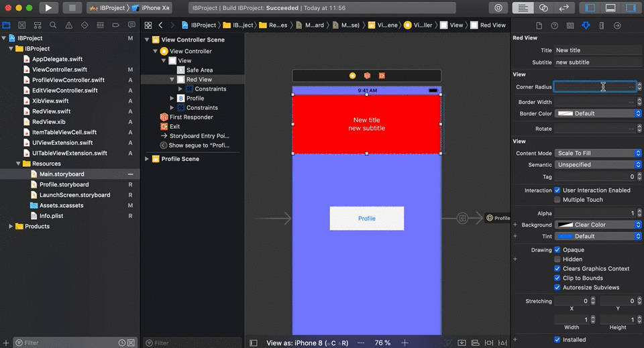This screenshot has width=644, height=348.
Task: Collapse the Resources folder
Action: (18, 164)
